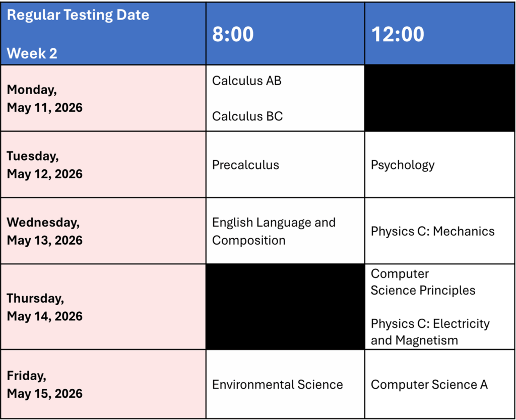Click the English Language and Composition entry
This screenshot has height=420, width=516.
274,231
